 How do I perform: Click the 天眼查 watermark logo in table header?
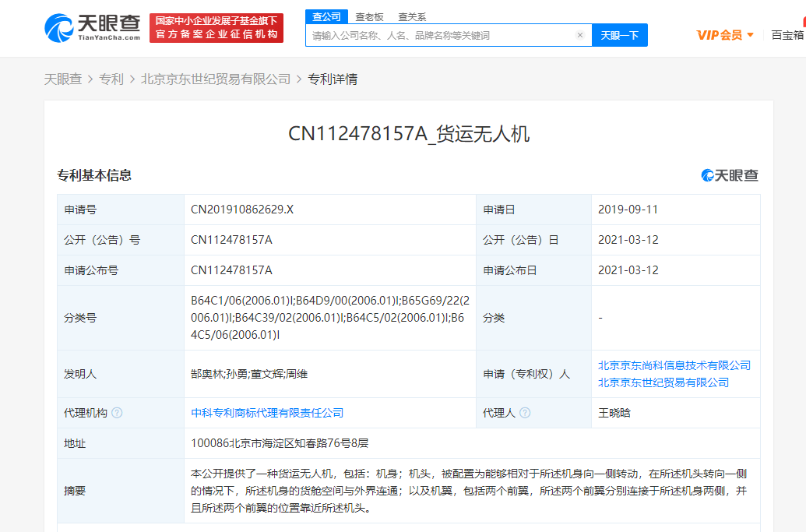point(730,175)
